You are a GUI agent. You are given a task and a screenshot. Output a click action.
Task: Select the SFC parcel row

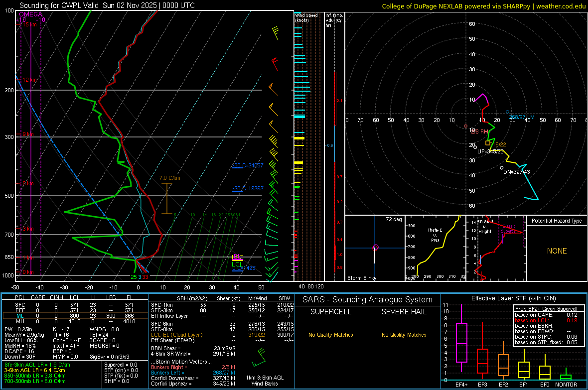pos(75,305)
